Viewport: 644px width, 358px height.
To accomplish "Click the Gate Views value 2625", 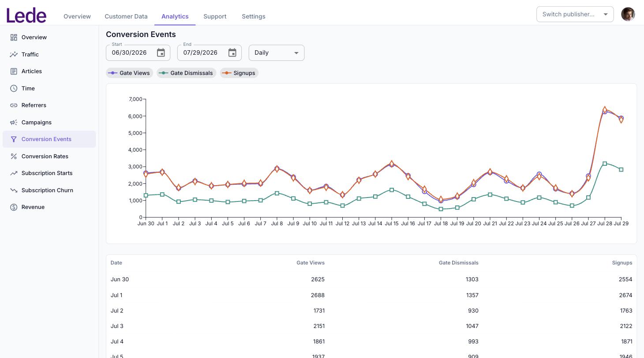I will click(x=318, y=280).
